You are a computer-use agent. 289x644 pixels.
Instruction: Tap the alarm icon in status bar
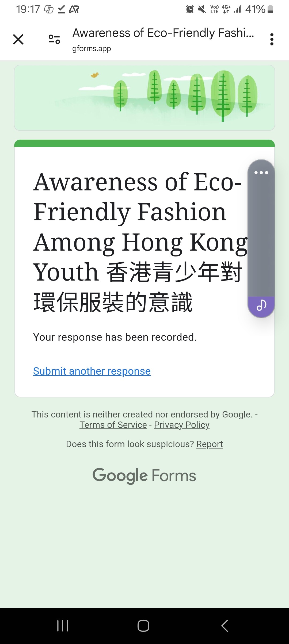pos(190,10)
